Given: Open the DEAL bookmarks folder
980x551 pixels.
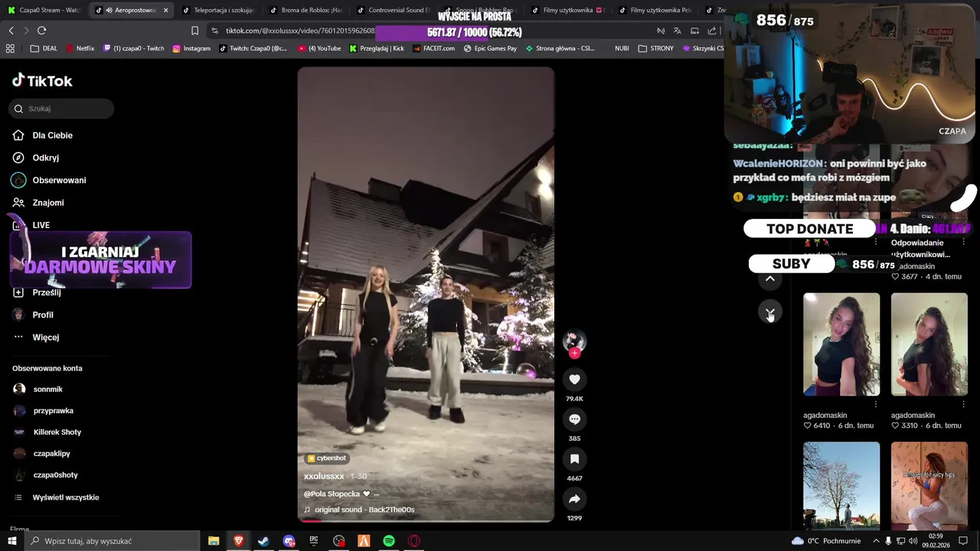Looking at the screenshot, I should 44,48.
